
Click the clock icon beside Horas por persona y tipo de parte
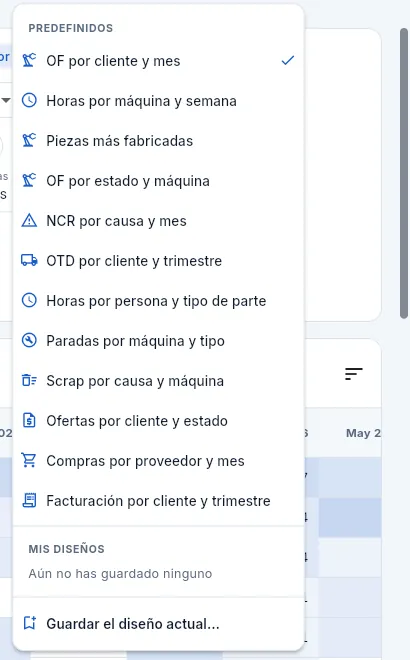click(x=29, y=301)
